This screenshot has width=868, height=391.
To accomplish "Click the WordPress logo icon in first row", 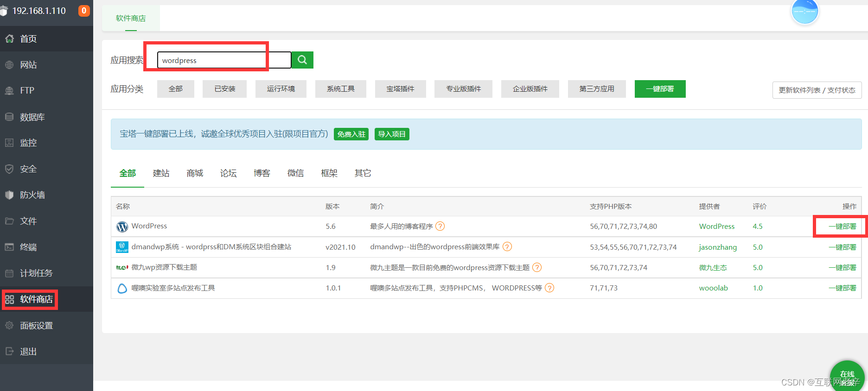I will coord(122,227).
